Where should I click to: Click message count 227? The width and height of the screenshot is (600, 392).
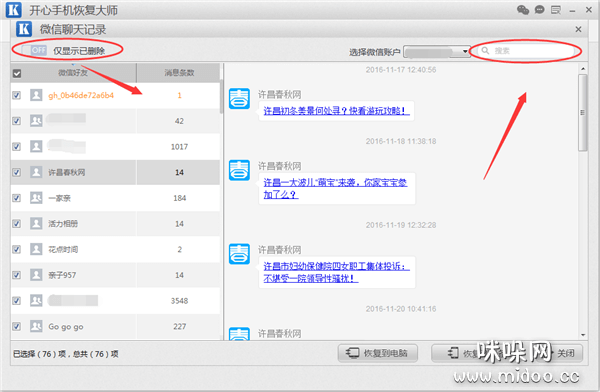point(179,327)
